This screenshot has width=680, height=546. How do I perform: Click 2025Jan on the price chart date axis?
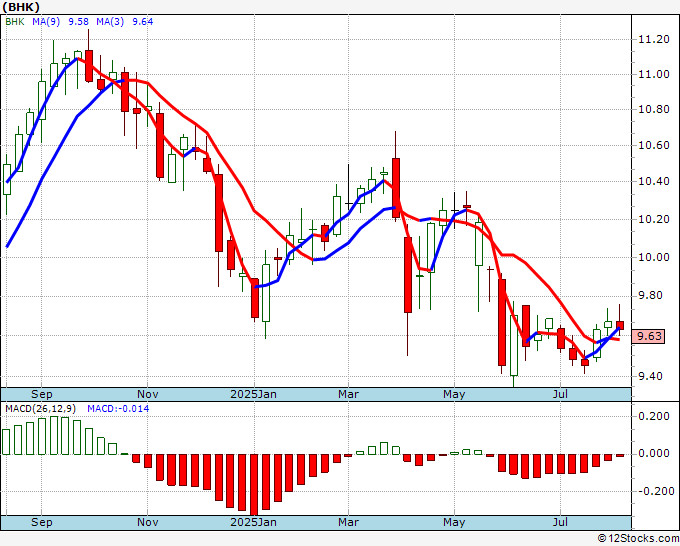(253, 394)
